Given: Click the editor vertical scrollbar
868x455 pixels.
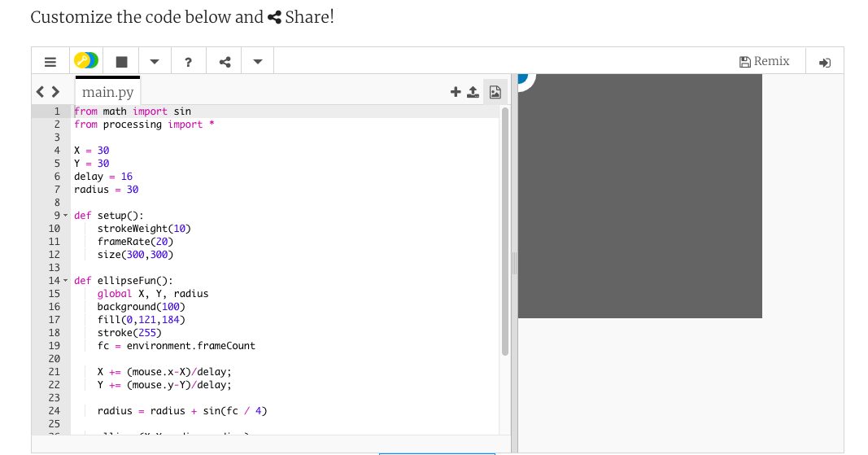Looking at the screenshot, I should pyautogui.click(x=505, y=232).
